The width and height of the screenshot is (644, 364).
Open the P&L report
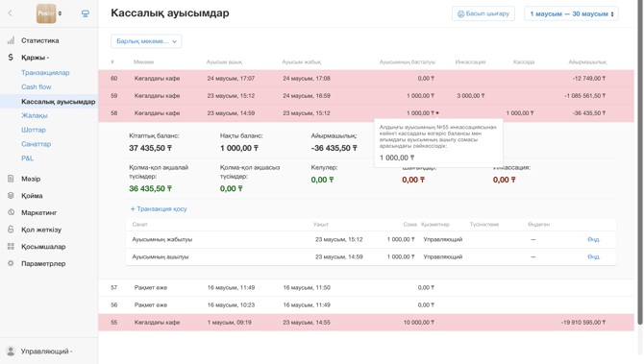click(27, 158)
